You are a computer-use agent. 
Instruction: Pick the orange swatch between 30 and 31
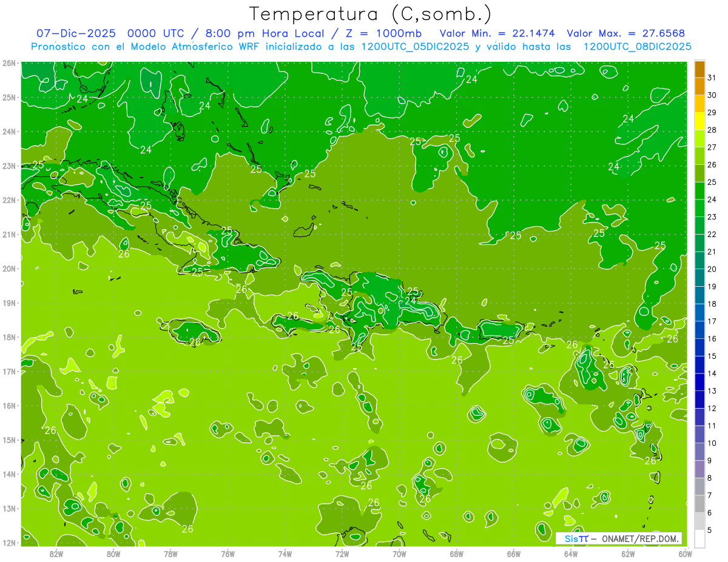click(699, 87)
